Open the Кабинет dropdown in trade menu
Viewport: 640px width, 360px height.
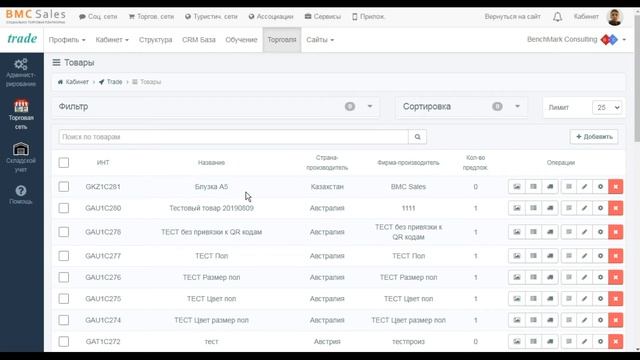(x=112, y=40)
